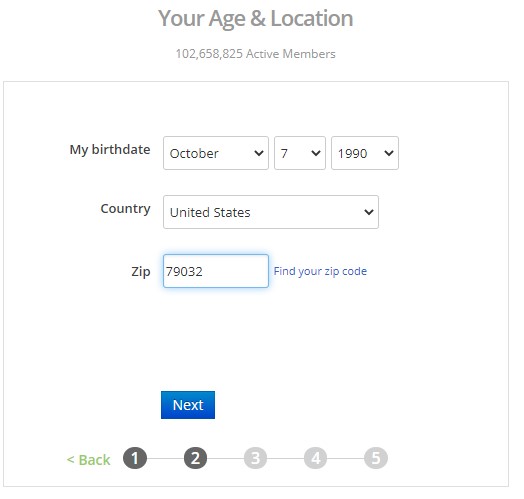The height and width of the screenshot is (499, 524).
Task: Open the birth day dropdown showing 7
Action: pyautogui.click(x=300, y=153)
